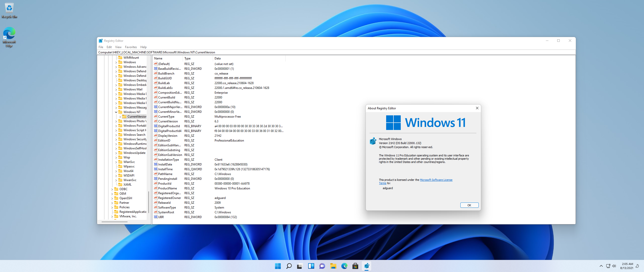
Task: Select the InstallationType value
Action: (169, 159)
